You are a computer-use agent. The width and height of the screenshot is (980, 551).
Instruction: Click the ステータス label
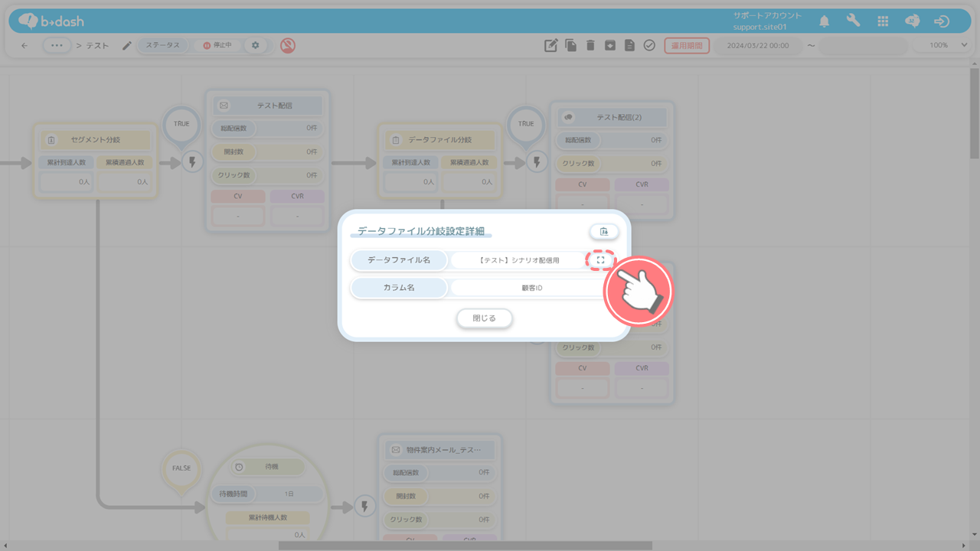tap(163, 45)
